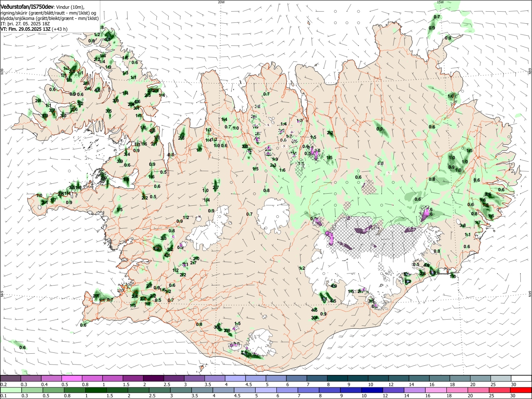This screenshot has width=532, height=399.
Task: Pick the light grey snow swatch between 25 and 30
Action: click(501, 379)
